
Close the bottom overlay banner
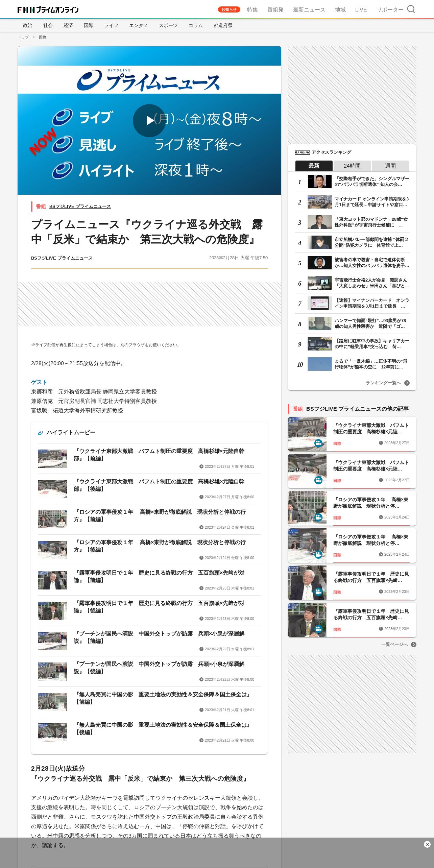pyautogui.click(x=427, y=844)
